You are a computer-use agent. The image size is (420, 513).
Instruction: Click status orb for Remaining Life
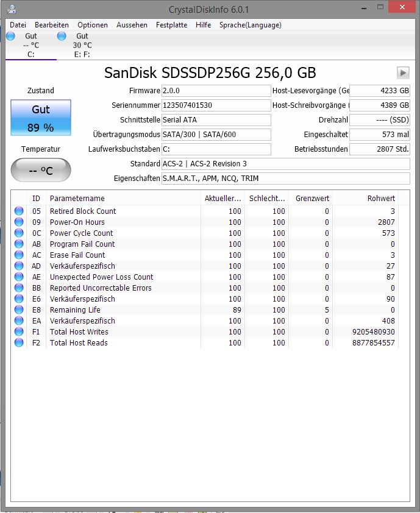click(x=19, y=310)
